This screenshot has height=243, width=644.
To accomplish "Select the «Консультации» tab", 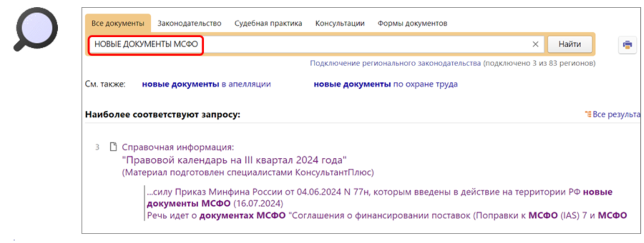I will click(340, 23).
